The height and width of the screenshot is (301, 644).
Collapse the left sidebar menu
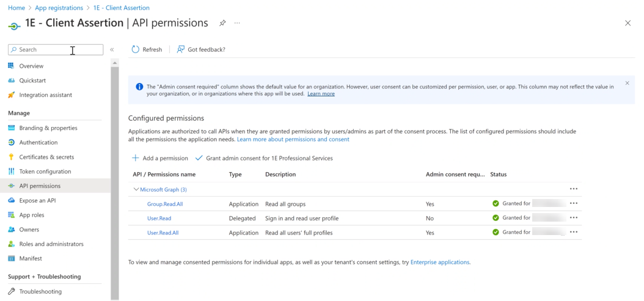tap(112, 49)
